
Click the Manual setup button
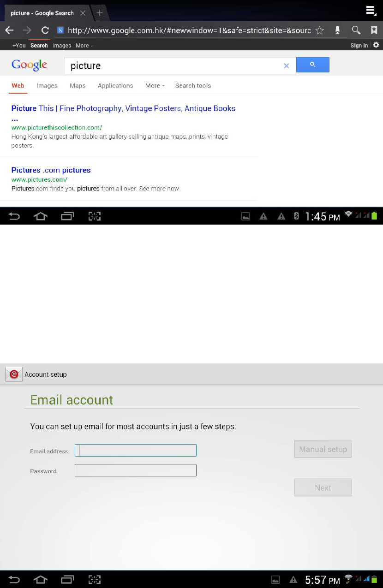click(323, 449)
